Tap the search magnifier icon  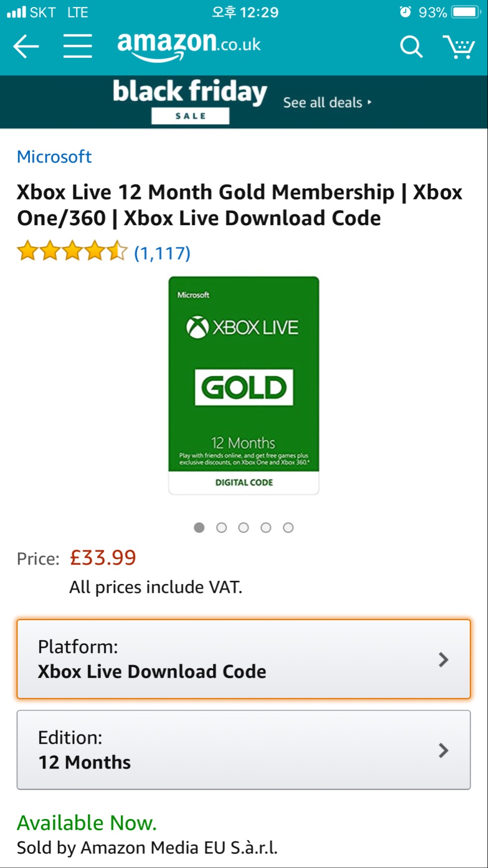coord(411,47)
